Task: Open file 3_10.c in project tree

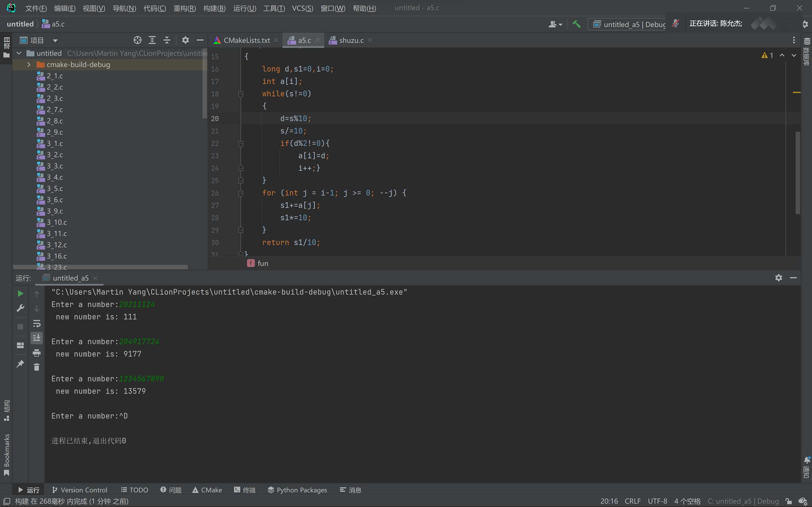Action: tap(56, 222)
